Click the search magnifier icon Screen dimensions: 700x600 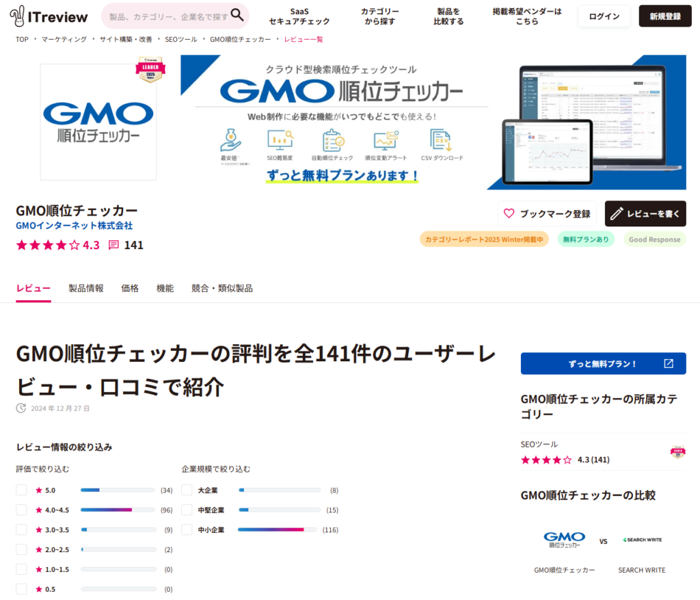pos(237,15)
